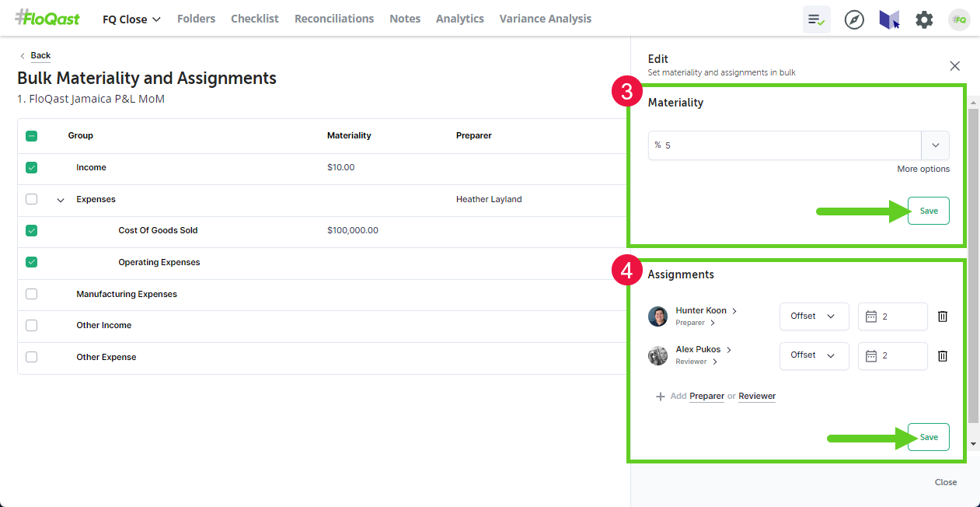Click the FloQast logo
Screen dimensions: 980x507
(47, 19)
